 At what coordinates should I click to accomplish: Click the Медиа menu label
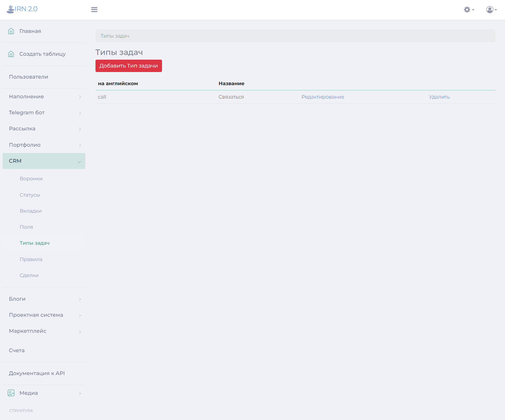click(29, 393)
